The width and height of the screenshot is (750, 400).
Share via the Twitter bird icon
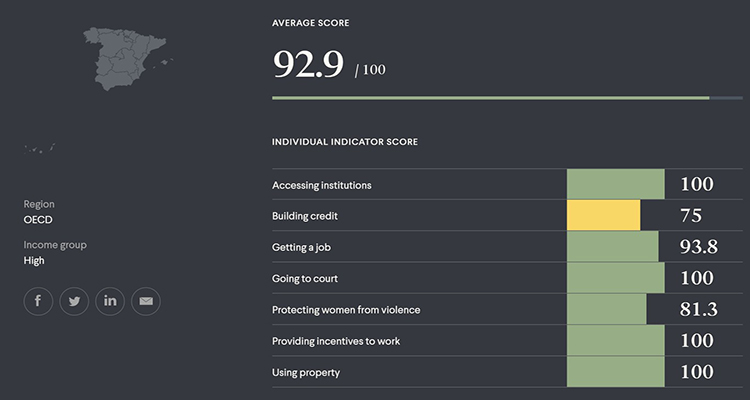click(x=74, y=301)
